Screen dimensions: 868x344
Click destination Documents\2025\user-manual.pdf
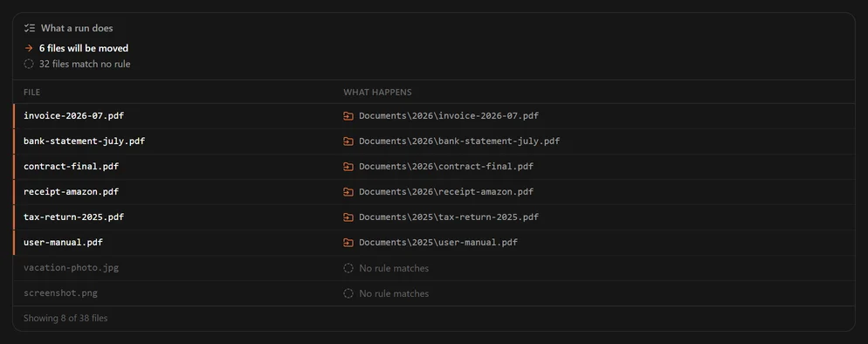[x=438, y=242]
